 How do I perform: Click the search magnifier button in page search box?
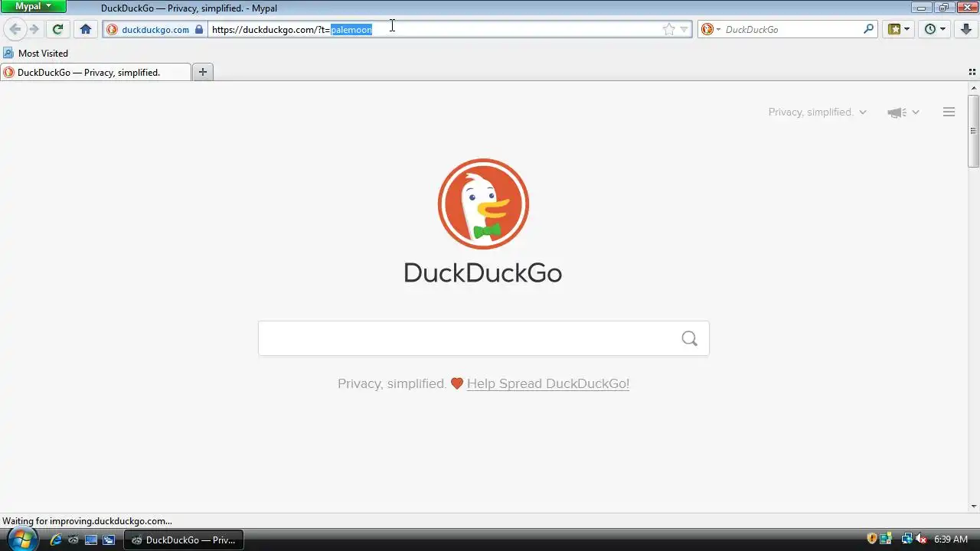click(x=689, y=338)
